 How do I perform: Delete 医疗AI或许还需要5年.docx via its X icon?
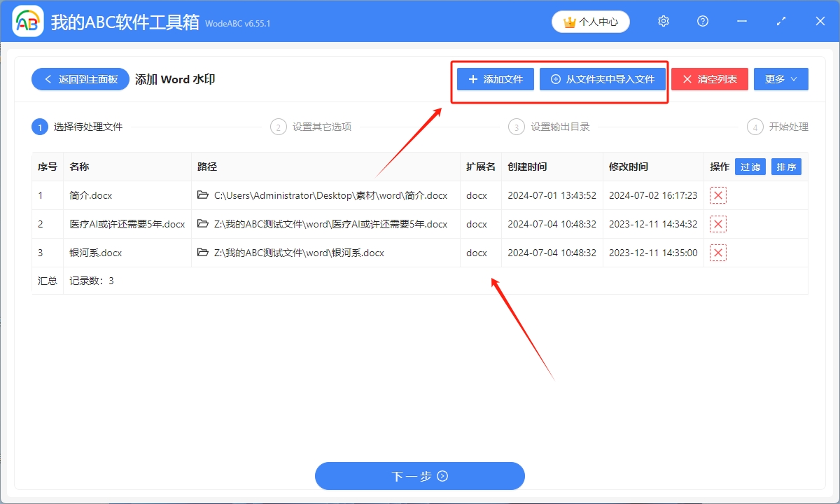tap(717, 224)
